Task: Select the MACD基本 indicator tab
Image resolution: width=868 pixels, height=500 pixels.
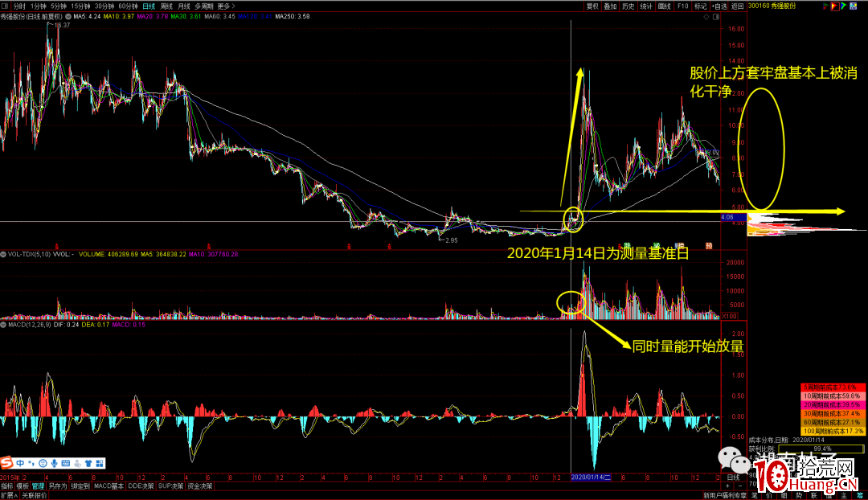Action: pos(108,486)
